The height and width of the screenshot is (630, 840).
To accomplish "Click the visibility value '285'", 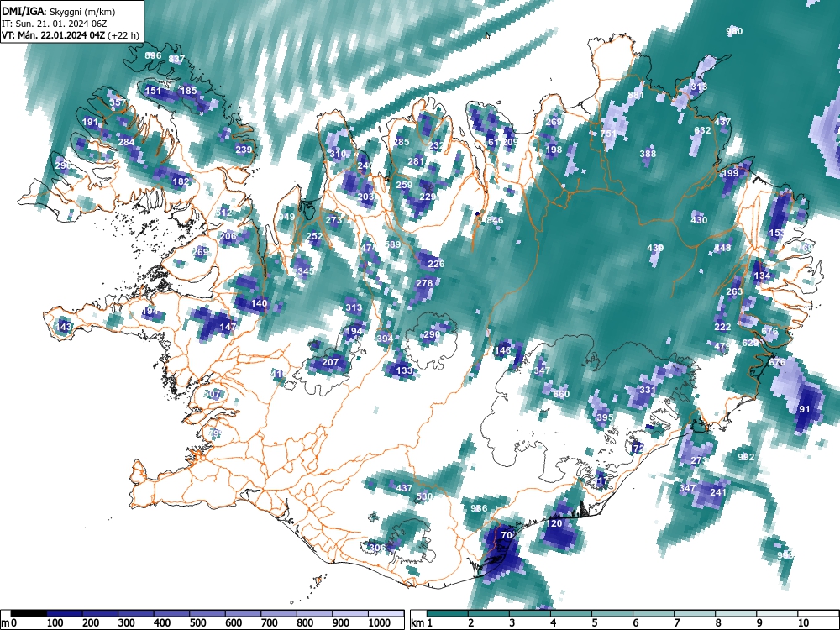I will point(402,142).
